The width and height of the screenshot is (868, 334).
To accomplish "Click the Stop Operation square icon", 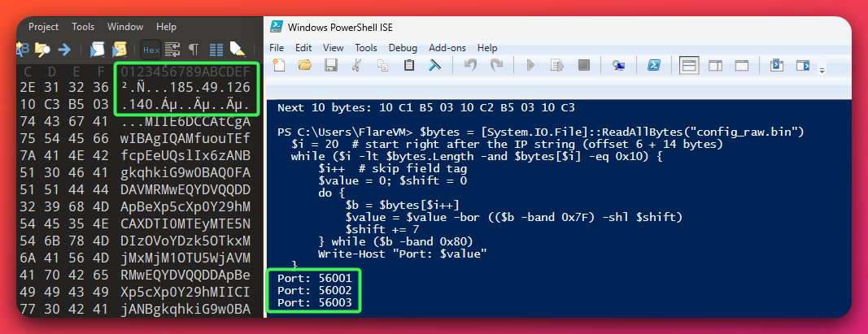I will tap(583, 65).
